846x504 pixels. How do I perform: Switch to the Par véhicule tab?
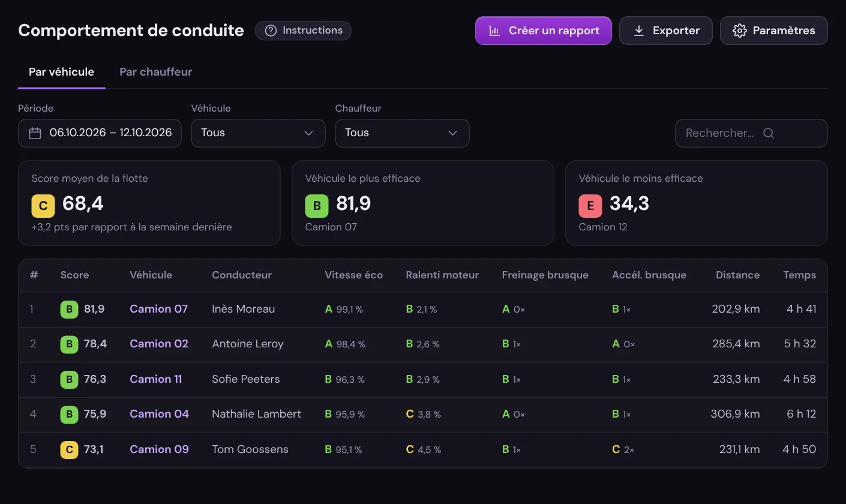[x=61, y=72]
